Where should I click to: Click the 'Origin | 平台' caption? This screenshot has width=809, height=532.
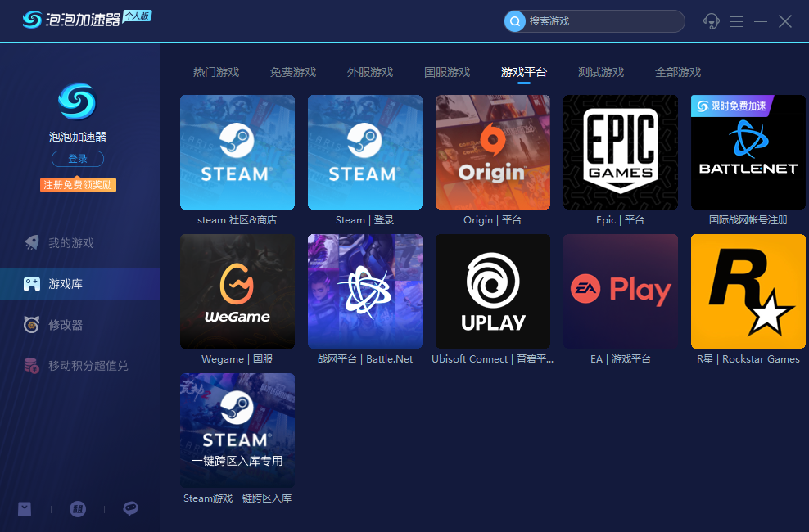click(x=493, y=220)
